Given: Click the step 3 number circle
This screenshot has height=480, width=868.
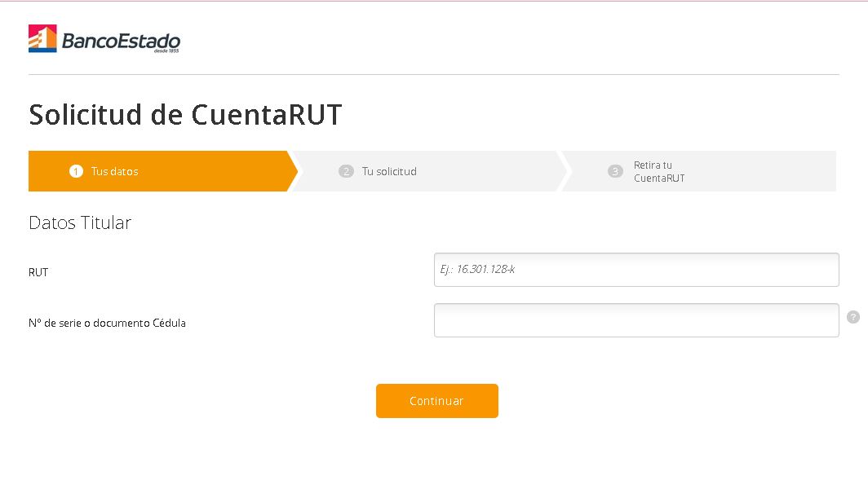Looking at the screenshot, I should tap(615, 171).
